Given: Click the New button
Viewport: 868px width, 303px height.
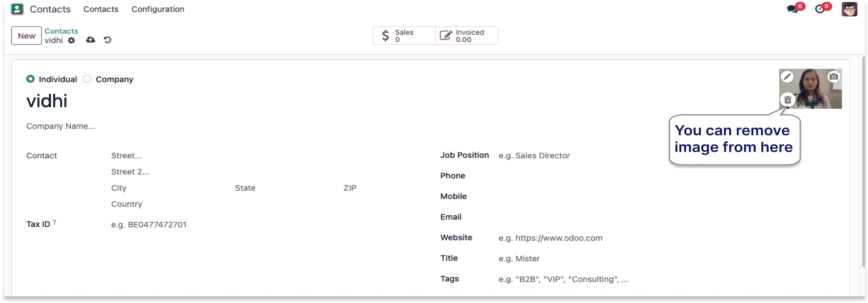Looking at the screenshot, I should 26,36.
